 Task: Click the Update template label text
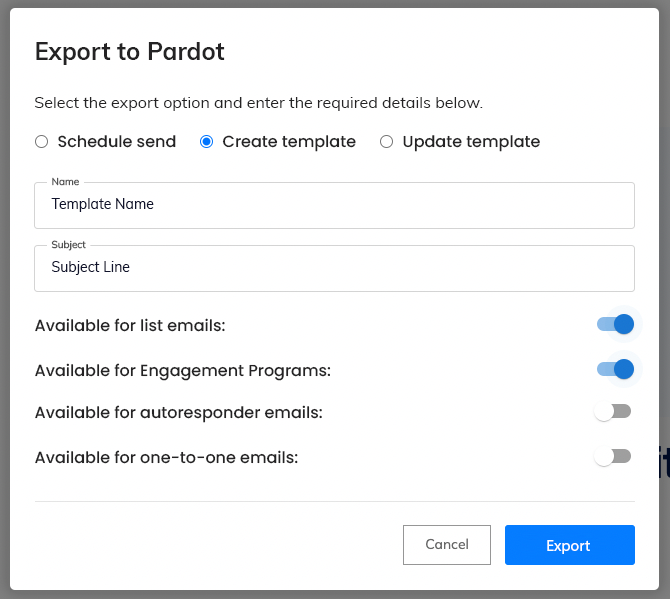[471, 142]
